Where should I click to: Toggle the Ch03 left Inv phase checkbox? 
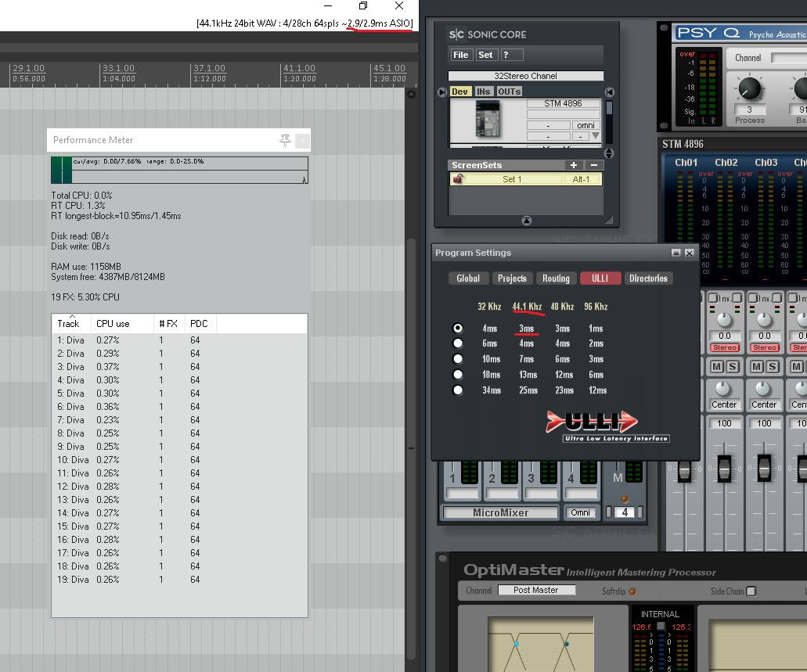(752, 297)
